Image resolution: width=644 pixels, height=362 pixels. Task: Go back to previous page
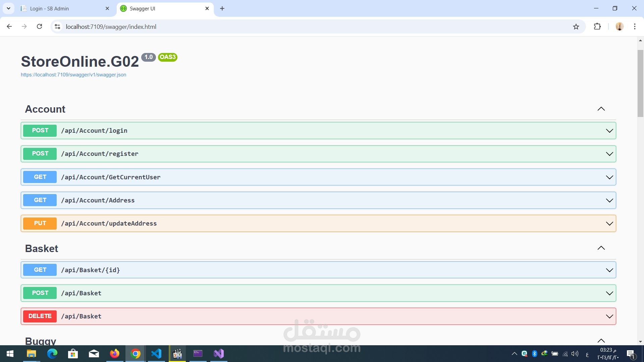click(9, 26)
